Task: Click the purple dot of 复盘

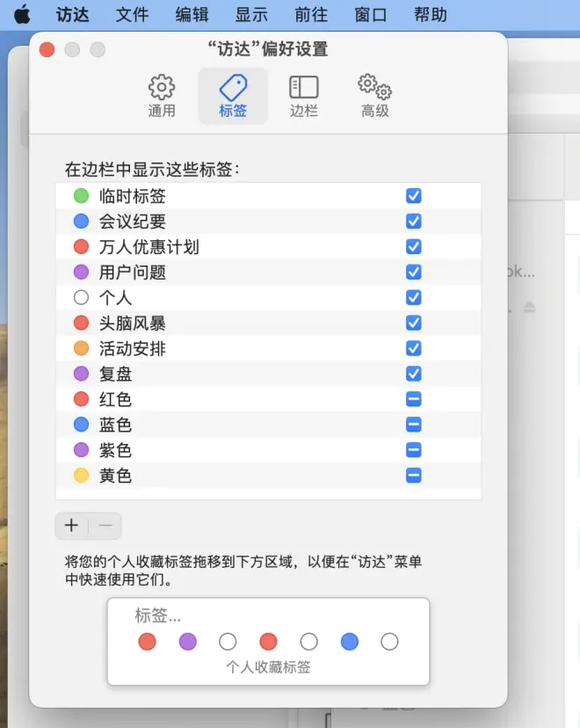Action: coord(81,374)
